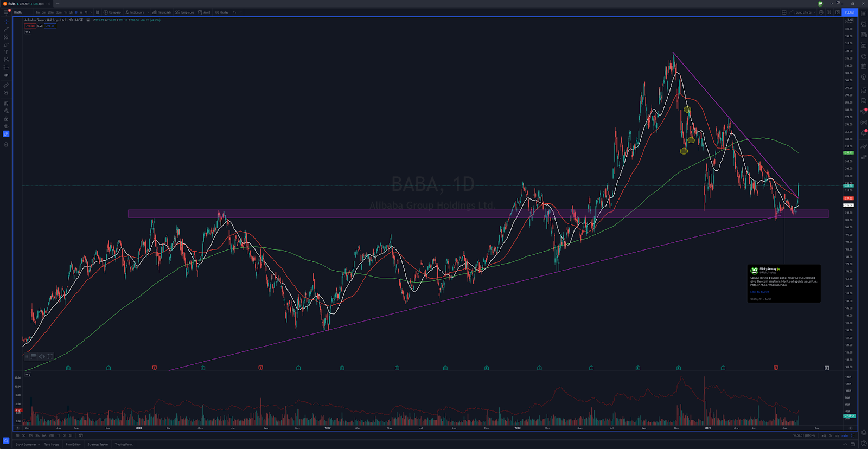Open the calendar panel in right sidebar
This screenshot has width=868, height=449.
pyautogui.click(x=864, y=67)
